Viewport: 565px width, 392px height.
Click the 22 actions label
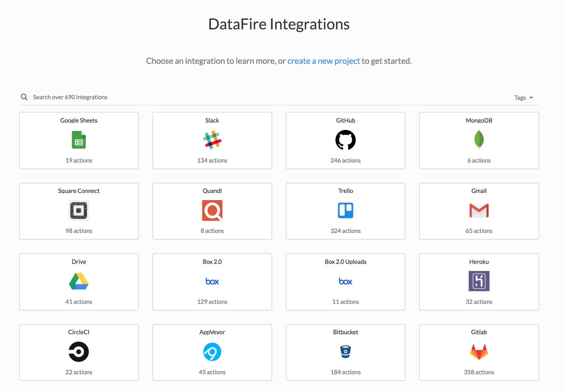click(79, 372)
